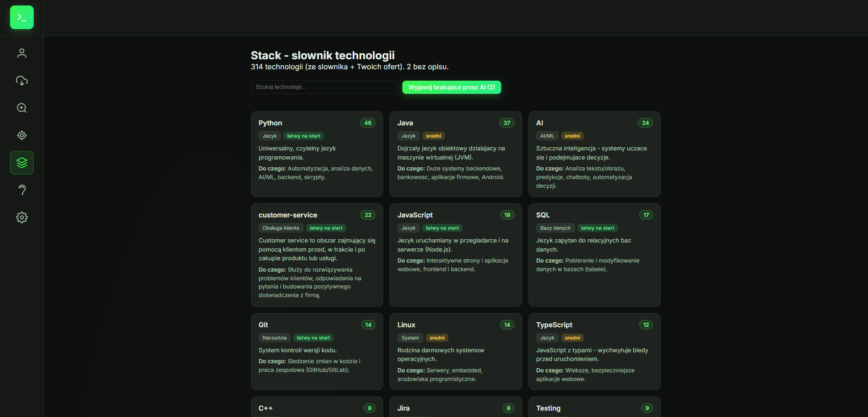This screenshot has height=417, width=868.
Task: Click the System tag on Linux
Action: 410,338
